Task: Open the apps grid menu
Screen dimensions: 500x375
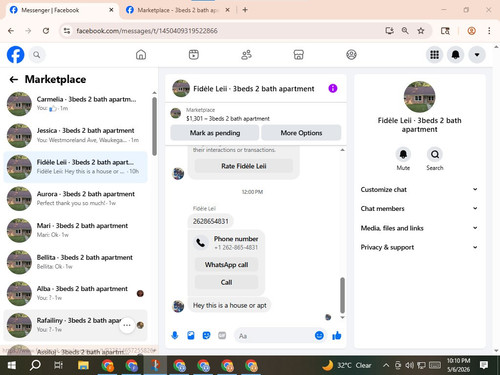Action: (434, 55)
